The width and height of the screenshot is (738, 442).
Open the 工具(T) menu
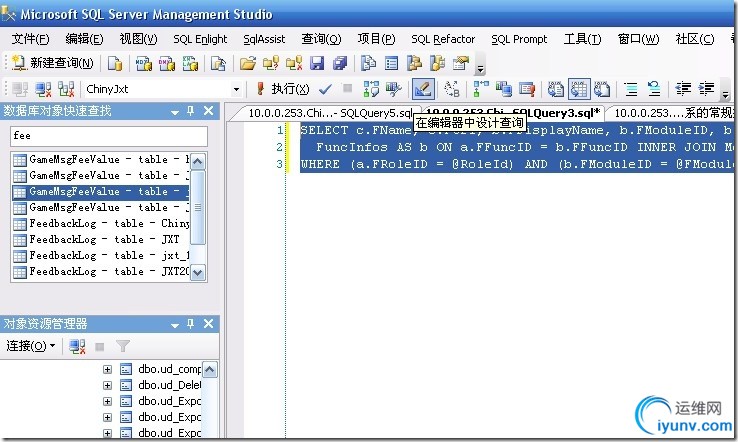coord(582,39)
